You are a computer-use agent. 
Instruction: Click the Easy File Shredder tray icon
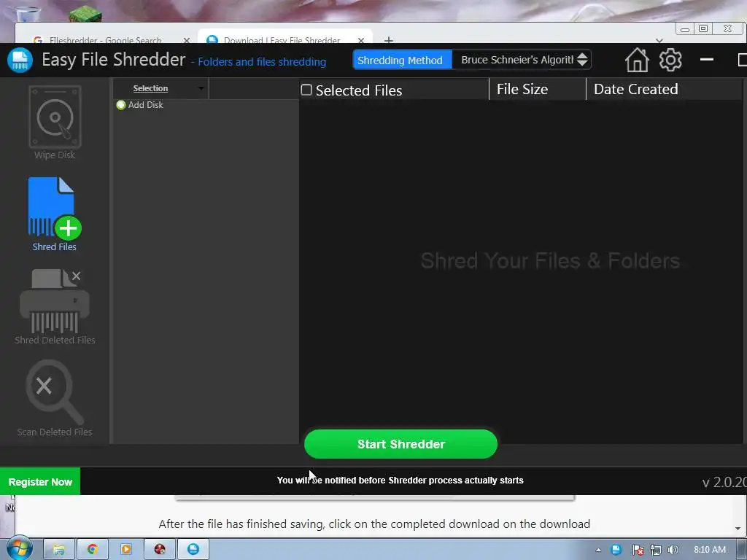tap(616, 550)
